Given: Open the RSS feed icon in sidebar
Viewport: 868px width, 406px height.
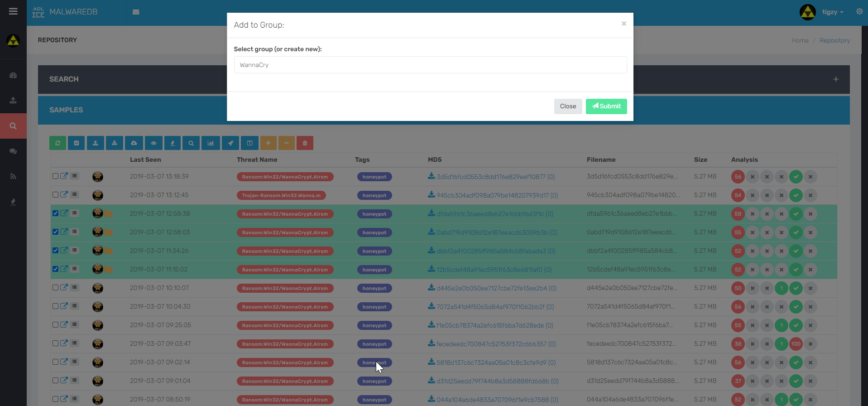Looking at the screenshot, I should click(13, 176).
